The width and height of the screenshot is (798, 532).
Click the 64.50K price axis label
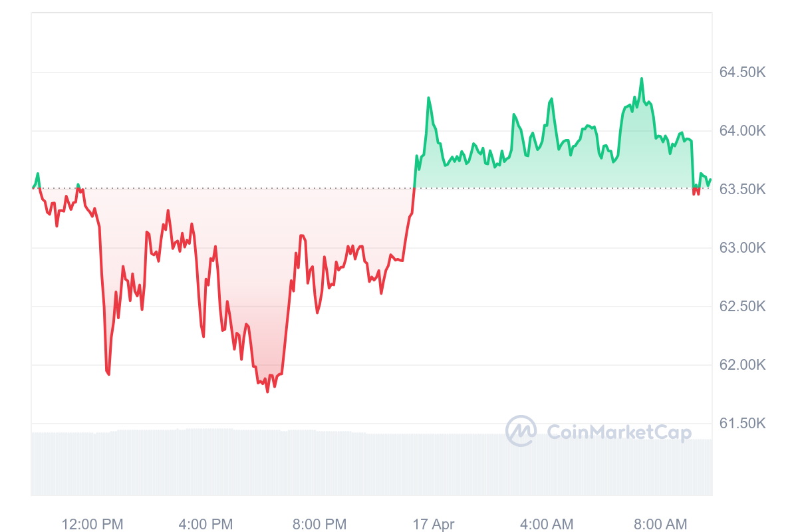[x=743, y=72]
